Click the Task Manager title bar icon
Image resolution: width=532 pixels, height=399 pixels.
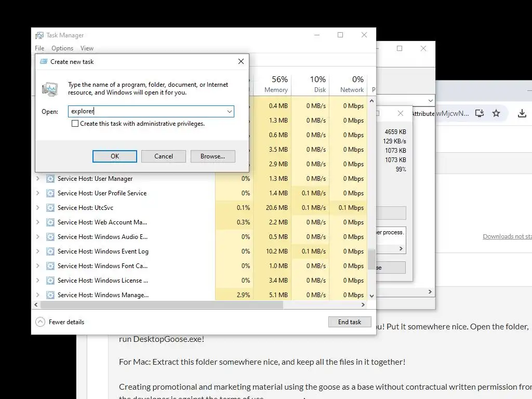(39, 35)
